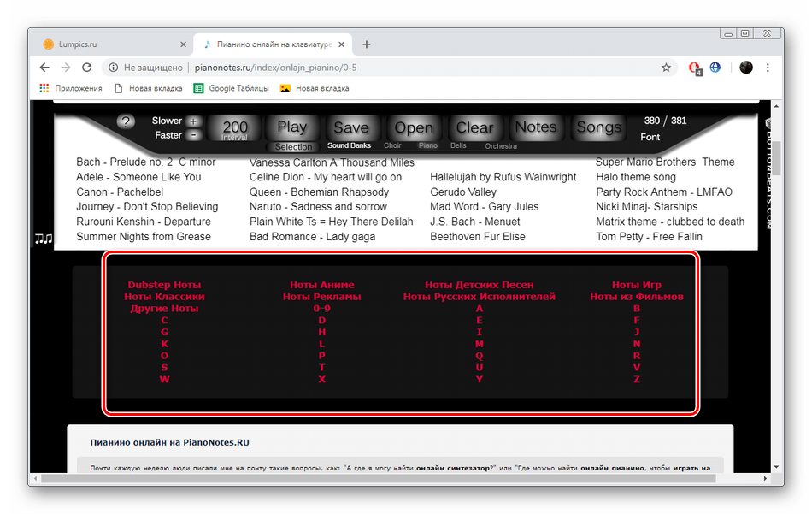
Task: Open the letter A index link
Action: pyautogui.click(x=479, y=309)
